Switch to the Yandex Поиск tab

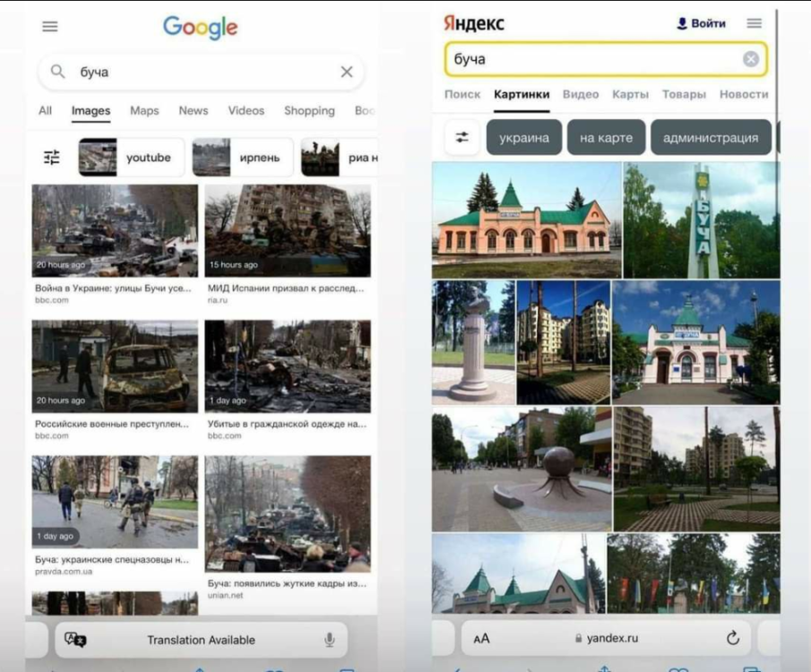pyautogui.click(x=462, y=94)
